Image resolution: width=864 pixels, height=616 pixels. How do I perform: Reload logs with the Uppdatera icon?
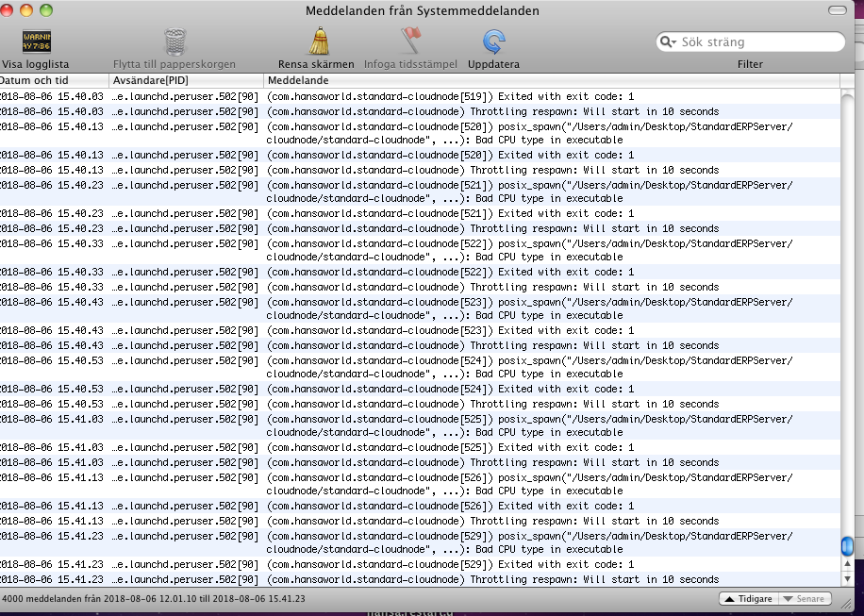point(493,42)
